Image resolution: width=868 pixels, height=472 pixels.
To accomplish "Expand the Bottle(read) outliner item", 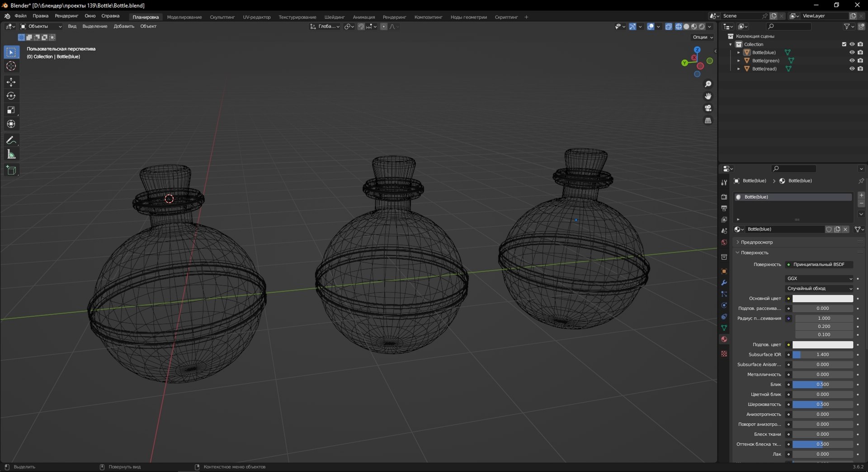I will coord(739,69).
